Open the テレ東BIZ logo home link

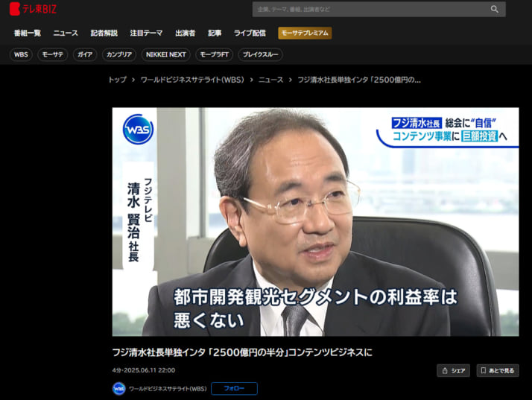click(x=33, y=9)
